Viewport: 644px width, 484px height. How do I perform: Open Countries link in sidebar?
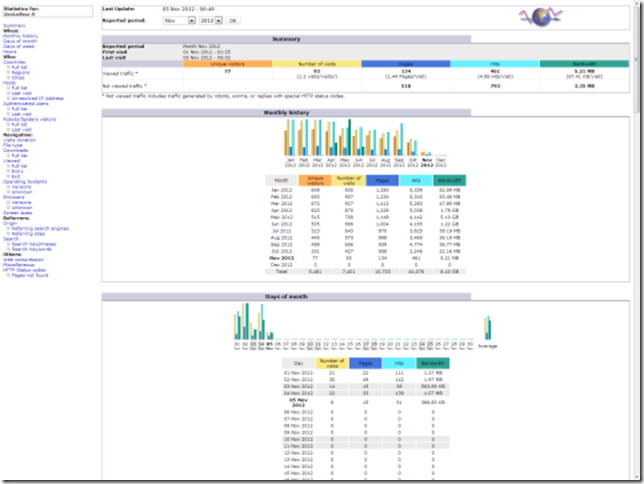click(x=14, y=62)
